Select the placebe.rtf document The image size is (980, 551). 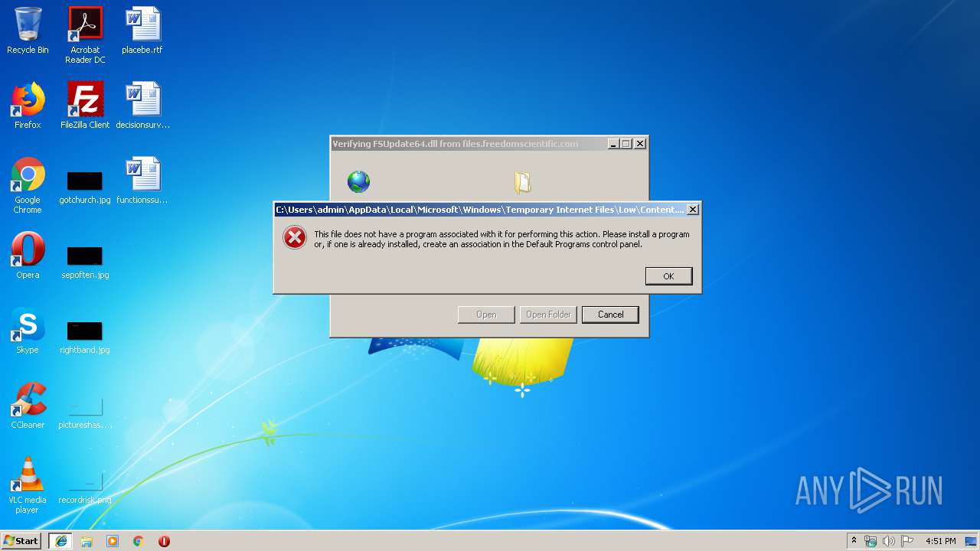[142, 31]
